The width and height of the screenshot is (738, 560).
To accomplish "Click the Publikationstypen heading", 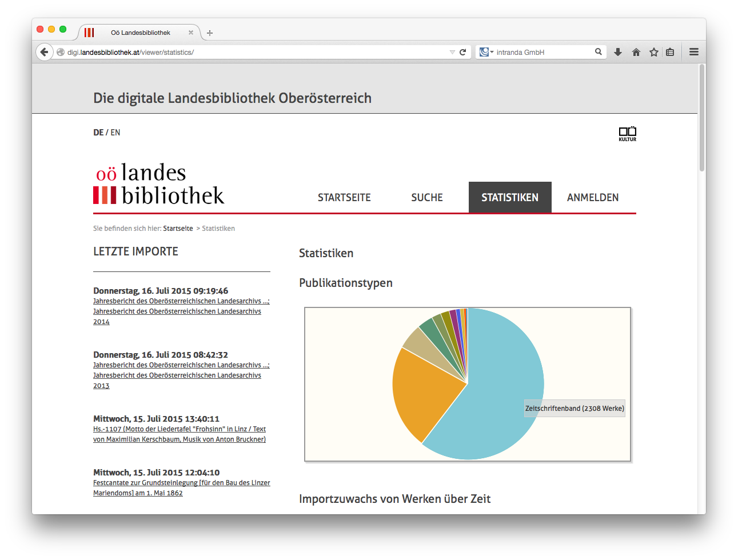I will [x=346, y=283].
